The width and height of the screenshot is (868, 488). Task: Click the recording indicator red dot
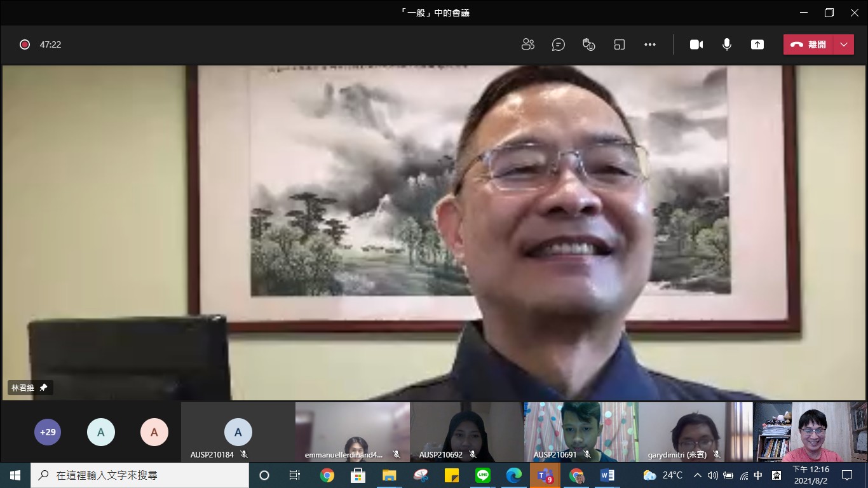(x=25, y=44)
